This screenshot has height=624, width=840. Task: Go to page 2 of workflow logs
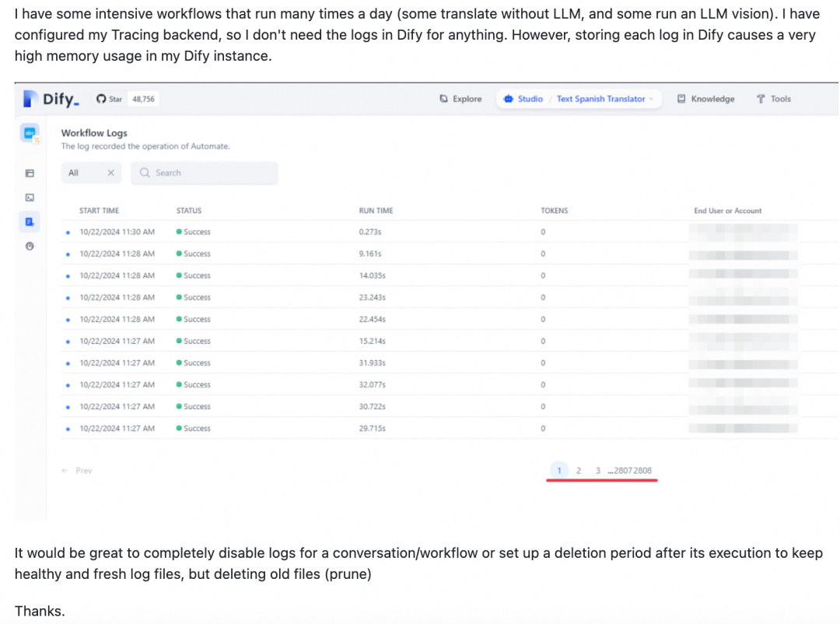579,470
